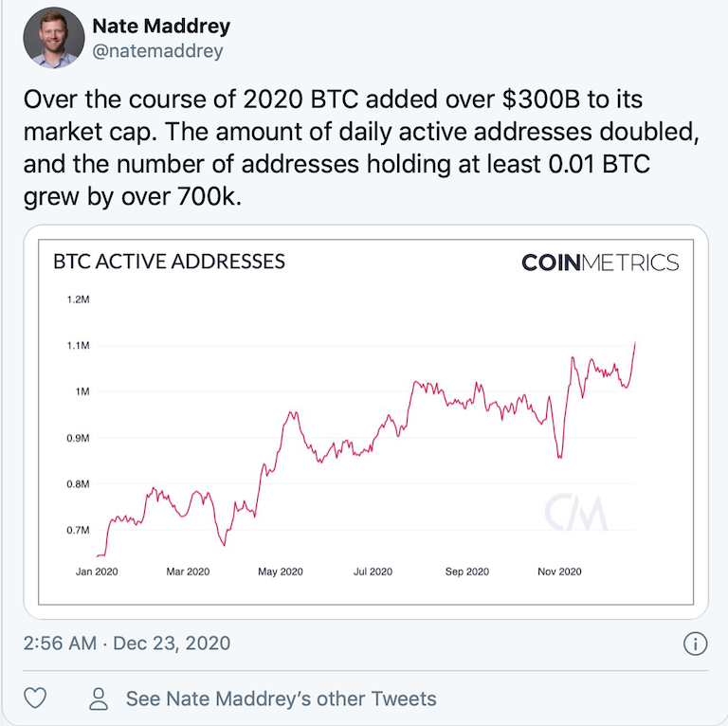Screen dimensions: 728x726
Task: Click the 1M y-axis label
Action: click(x=82, y=391)
